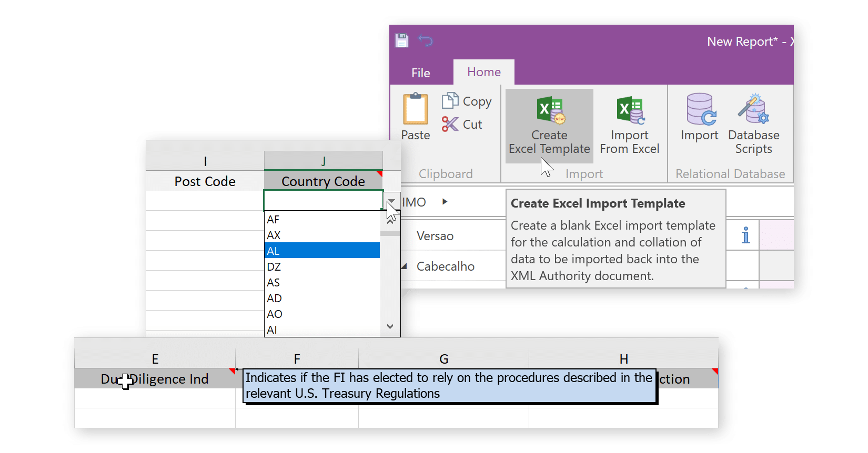Switch to the Home ribbon tab
This screenshot has width=868, height=453.
point(484,72)
